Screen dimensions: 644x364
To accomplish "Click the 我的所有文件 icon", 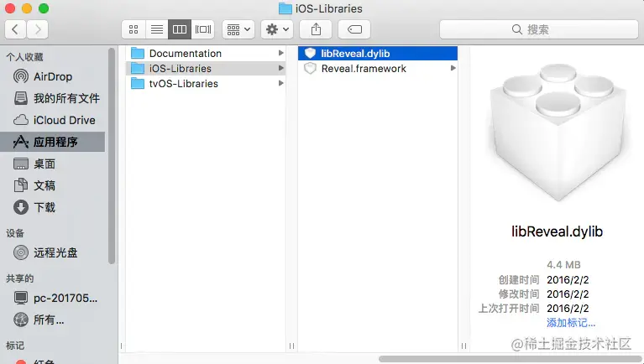I will [x=21, y=98].
